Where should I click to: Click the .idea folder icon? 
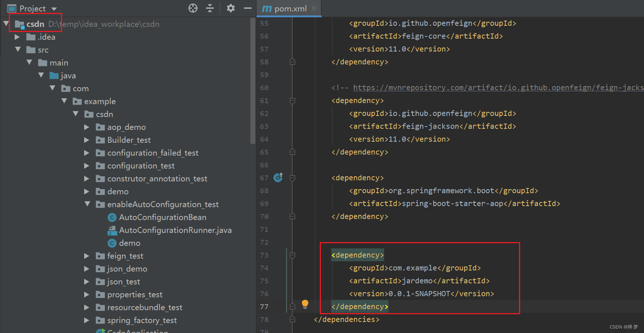coord(31,37)
